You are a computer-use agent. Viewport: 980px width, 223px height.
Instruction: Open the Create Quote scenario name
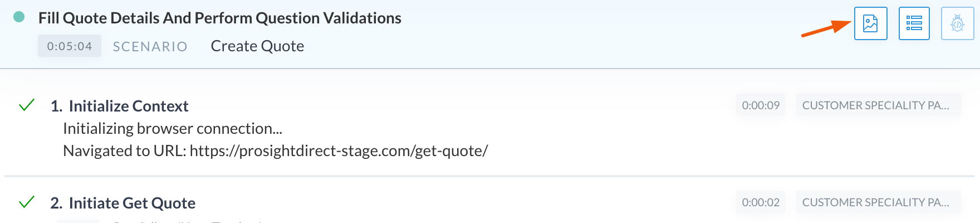pos(257,46)
